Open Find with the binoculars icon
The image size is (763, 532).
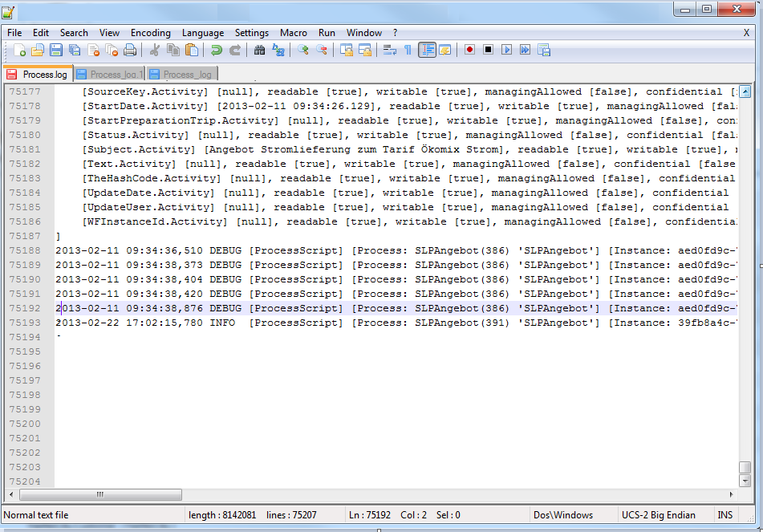pyautogui.click(x=259, y=51)
